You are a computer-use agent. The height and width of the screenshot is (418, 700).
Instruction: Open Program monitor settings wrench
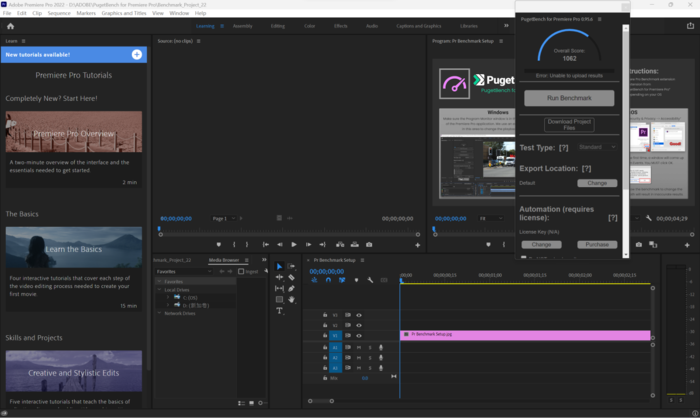649,218
